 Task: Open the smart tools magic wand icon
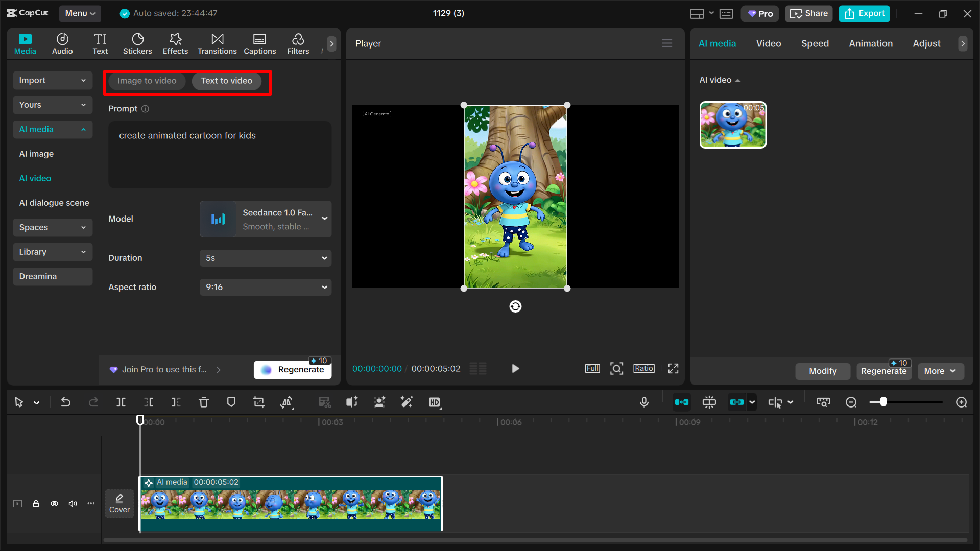(x=407, y=402)
